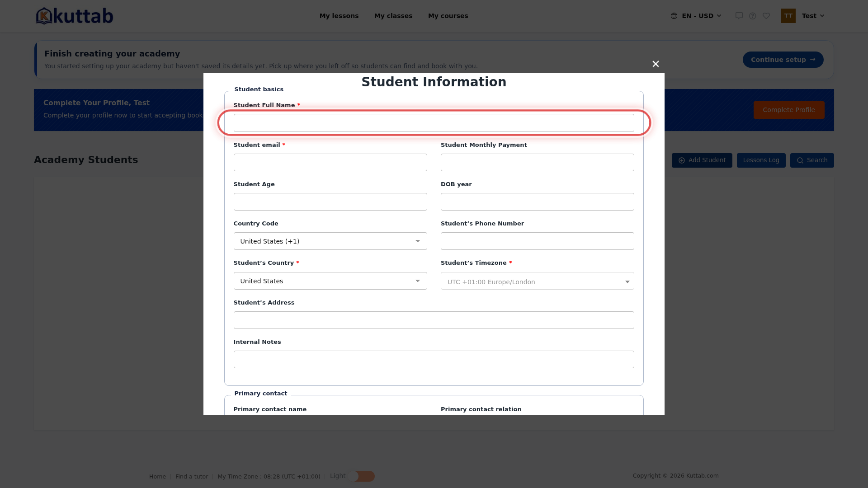The image size is (868, 488).
Task: Focus the Student email field
Action: click(330, 163)
